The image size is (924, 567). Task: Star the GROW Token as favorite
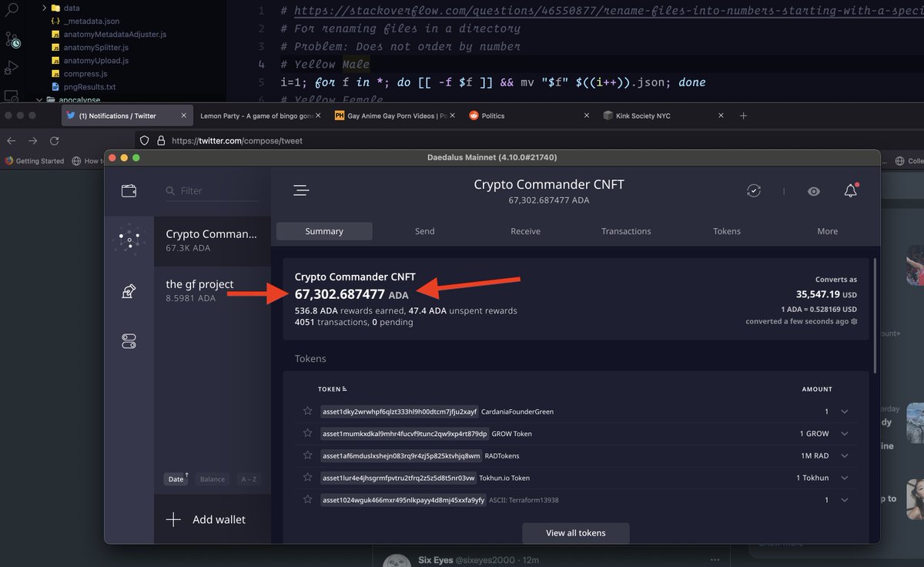tap(308, 434)
